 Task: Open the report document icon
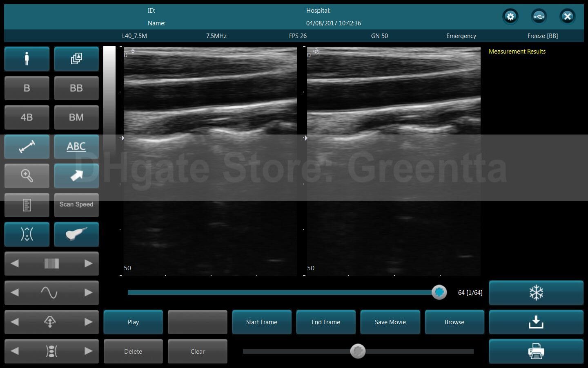coord(27,205)
